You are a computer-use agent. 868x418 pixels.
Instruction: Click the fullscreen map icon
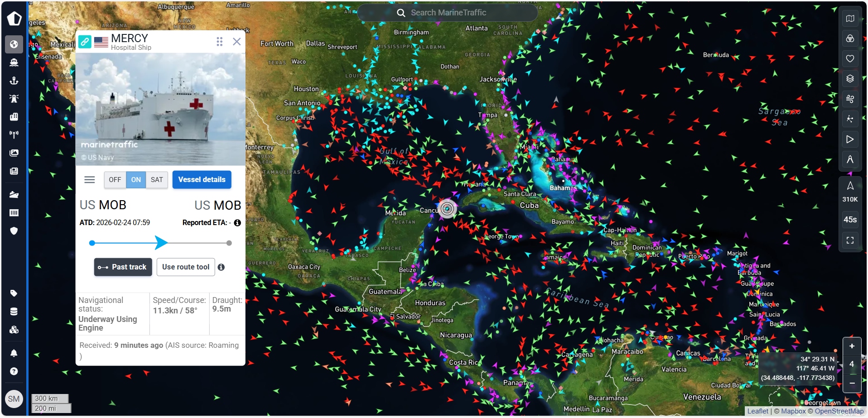850,240
